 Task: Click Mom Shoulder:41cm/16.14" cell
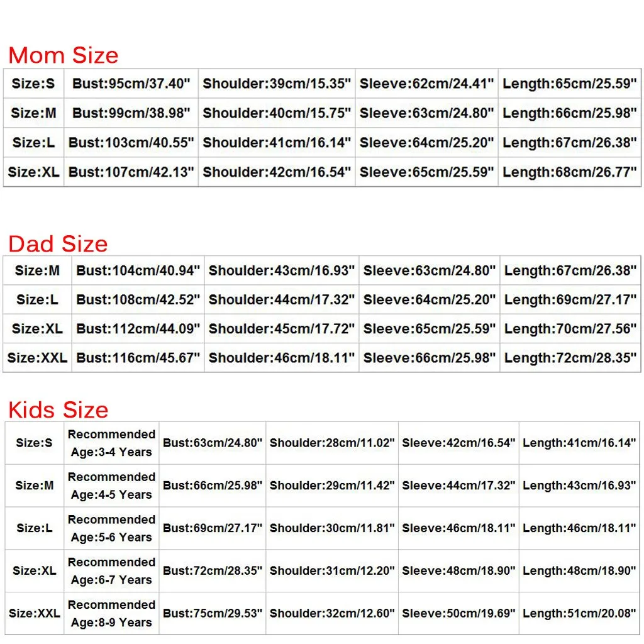[x=277, y=143]
